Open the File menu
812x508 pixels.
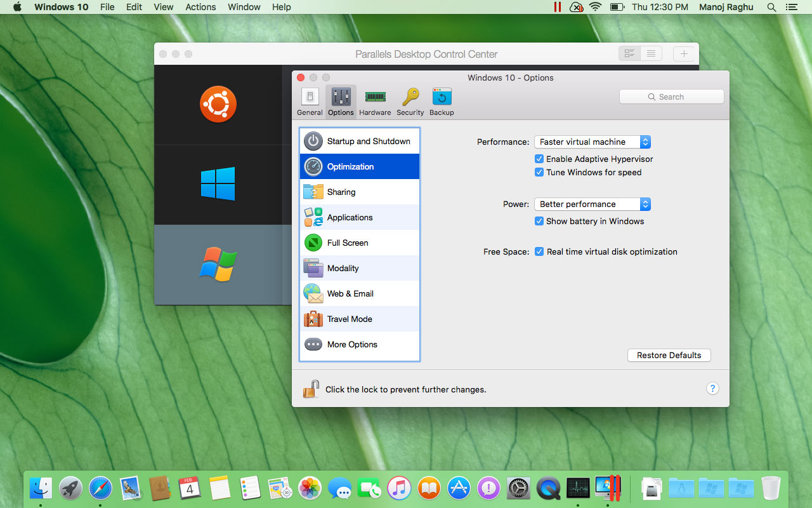(x=107, y=7)
